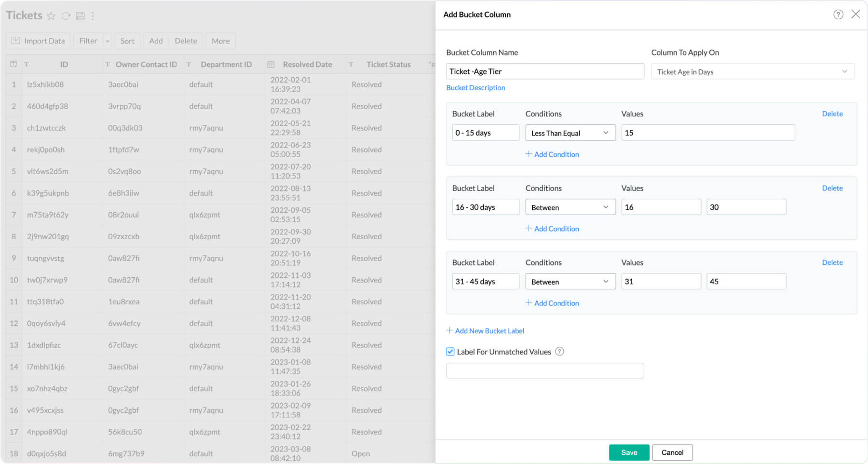Close the Add Bucket Column panel
Viewport: 868px width, 464px height.
[x=855, y=14]
